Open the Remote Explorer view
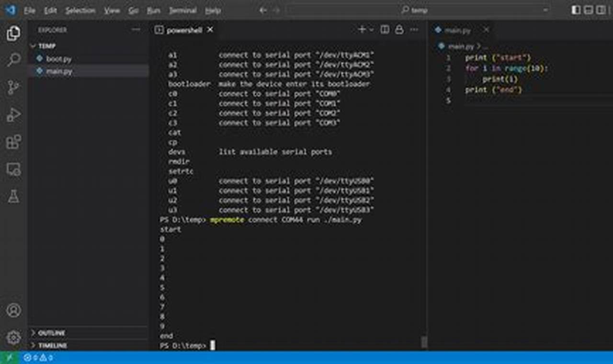 click(x=13, y=169)
